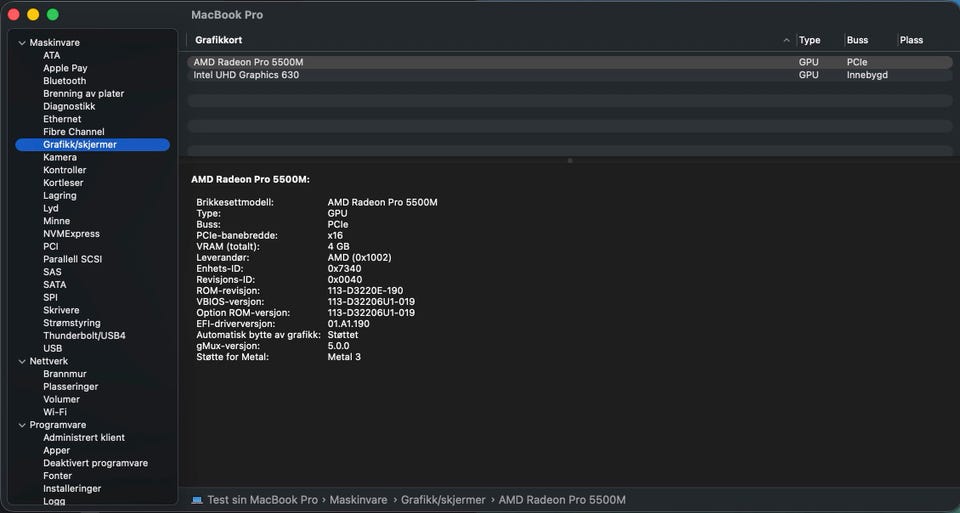Sort by Type column header

(x=809, y=40)
